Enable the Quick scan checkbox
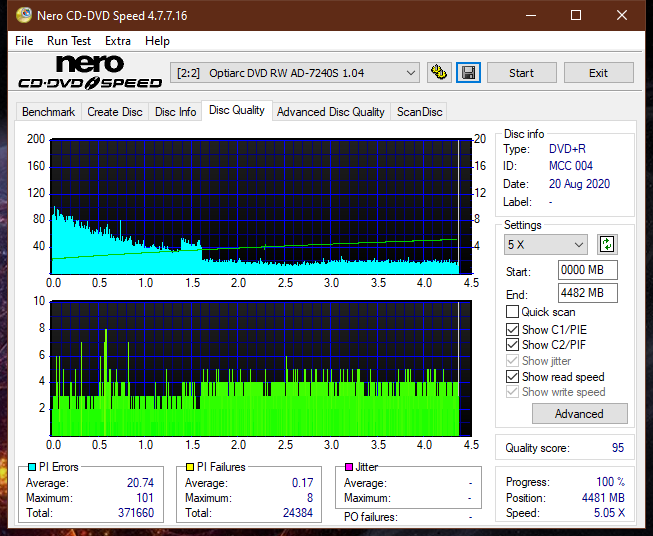 512,312
